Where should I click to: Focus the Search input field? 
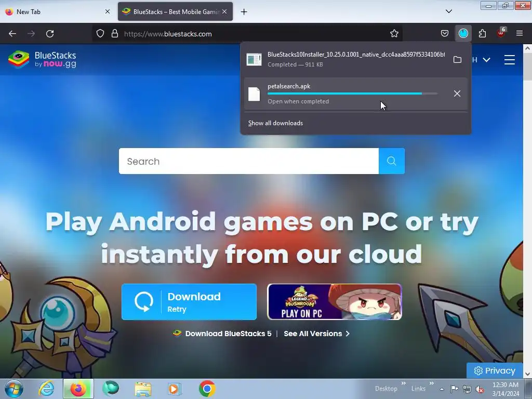click(249, 161)
